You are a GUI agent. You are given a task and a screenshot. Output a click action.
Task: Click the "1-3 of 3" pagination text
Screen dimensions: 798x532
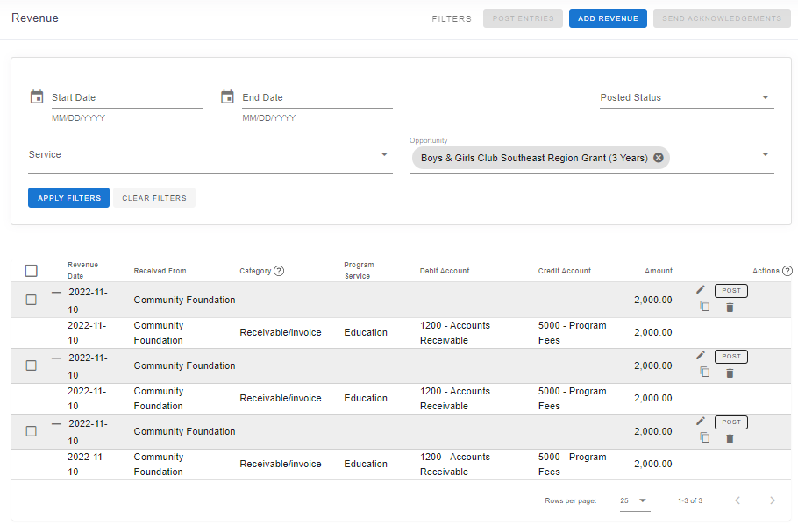[x=689, y=500]
